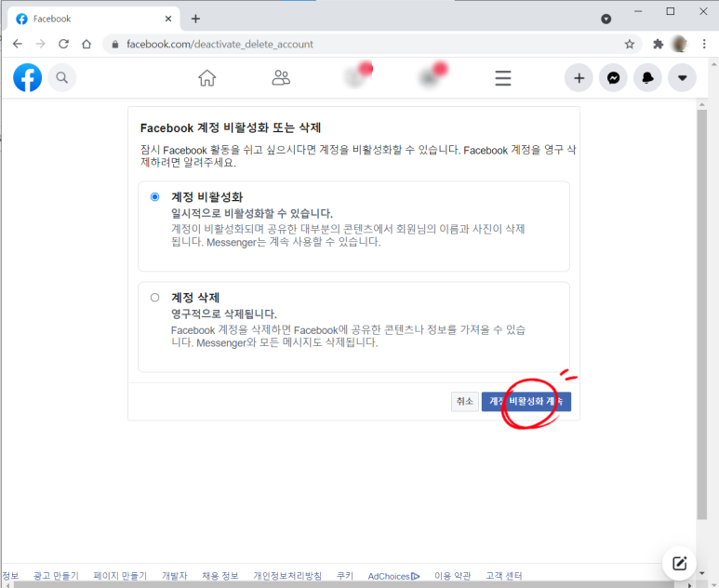Click the plus Create button
This screenshot has height=588, width=719.
(x=579, y=78)
